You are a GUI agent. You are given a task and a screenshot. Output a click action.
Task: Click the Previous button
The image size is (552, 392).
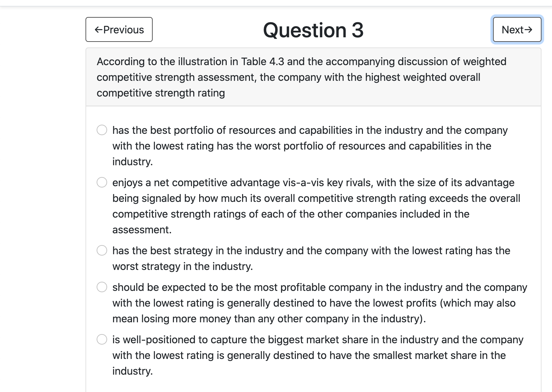pos(119,29)
